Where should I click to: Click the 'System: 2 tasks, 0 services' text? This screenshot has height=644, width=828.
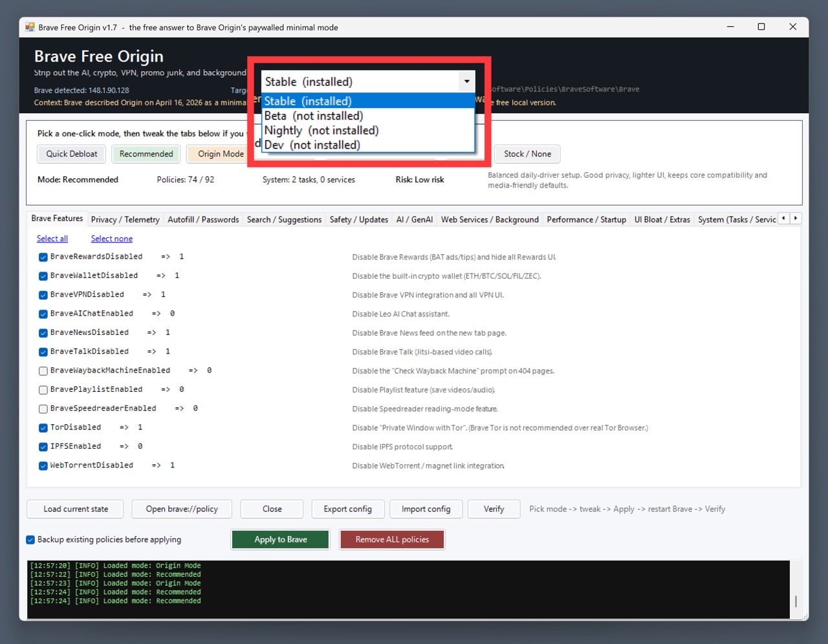pos(309,180)
